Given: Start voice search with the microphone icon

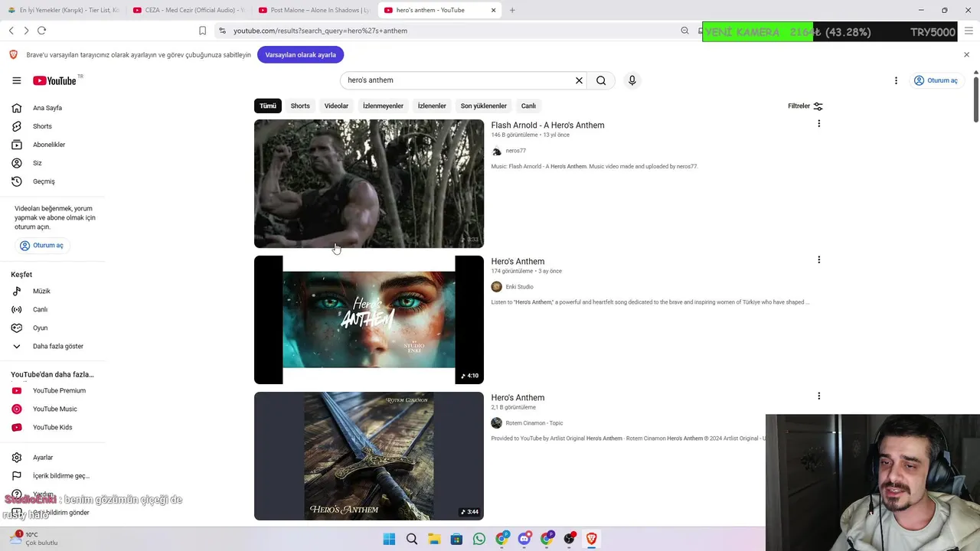Looking at the screenshot, I should coord(632,80).
